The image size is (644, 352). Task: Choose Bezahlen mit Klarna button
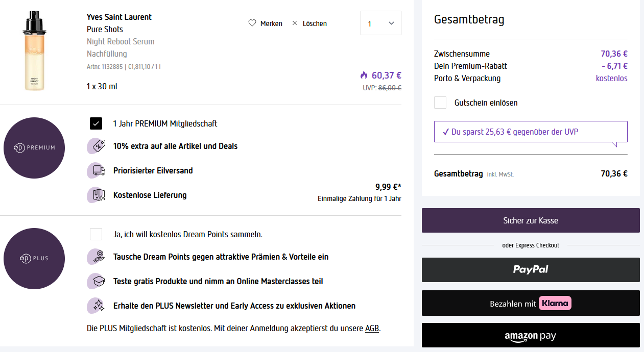[x=531, y=303]
